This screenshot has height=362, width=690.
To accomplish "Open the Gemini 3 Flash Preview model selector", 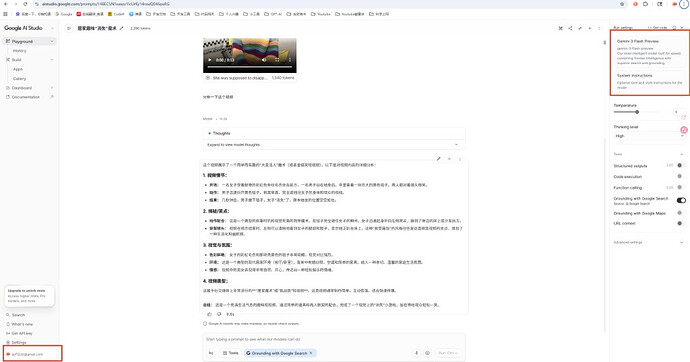I will 650,51.
